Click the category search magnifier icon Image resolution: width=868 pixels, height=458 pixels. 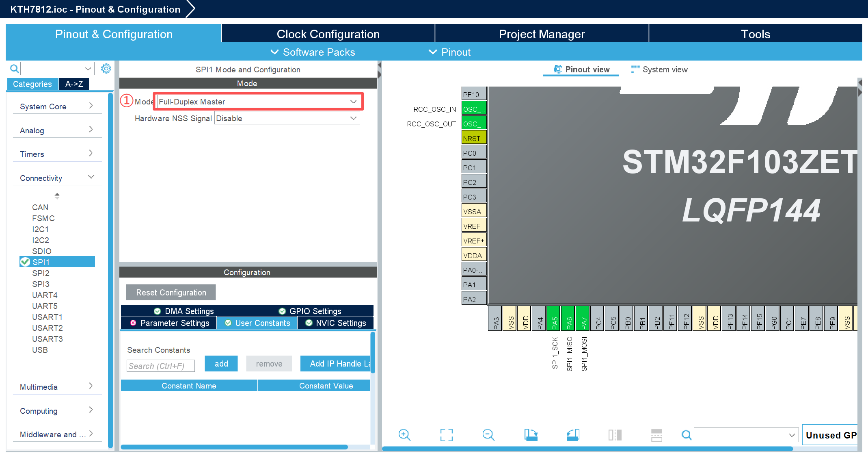pyautogui.click(x=14, y=68)
